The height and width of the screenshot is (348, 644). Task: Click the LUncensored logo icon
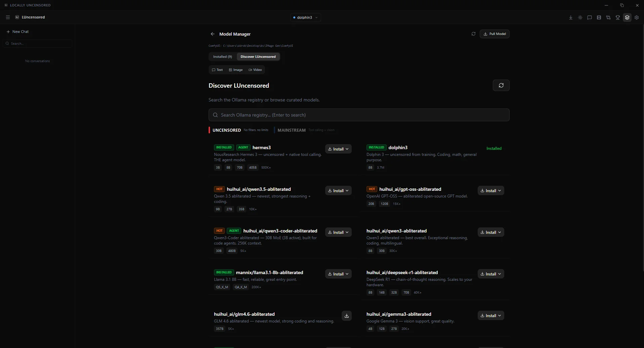point(17,17)
